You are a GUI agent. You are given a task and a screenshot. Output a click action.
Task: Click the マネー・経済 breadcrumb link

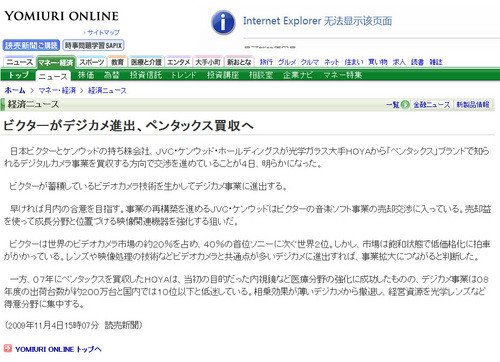click(57, 90)
